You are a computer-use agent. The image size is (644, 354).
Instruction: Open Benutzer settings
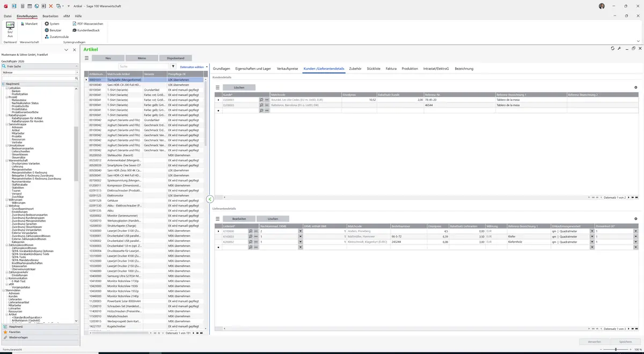(53, 30)
